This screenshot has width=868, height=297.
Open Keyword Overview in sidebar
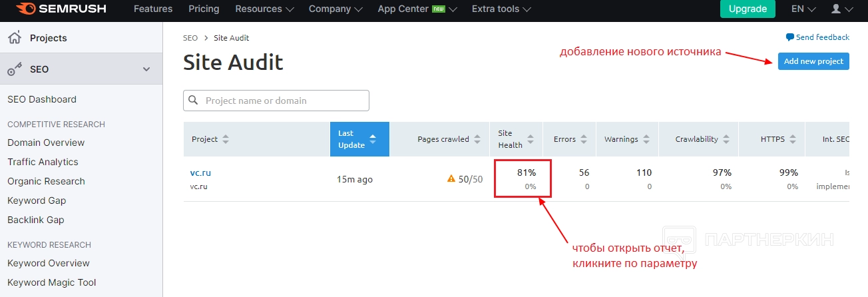pos(49,263)
